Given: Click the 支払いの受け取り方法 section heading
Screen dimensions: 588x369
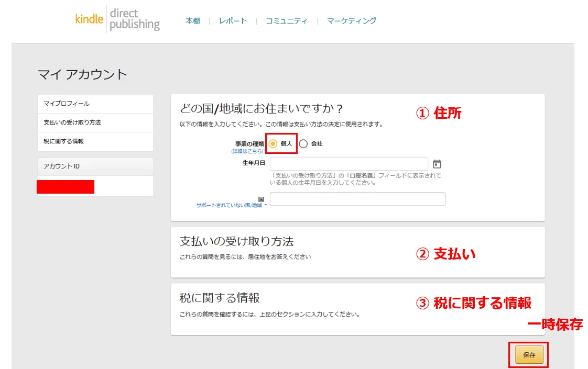Looking at the screenshot, I should [237, 241].
